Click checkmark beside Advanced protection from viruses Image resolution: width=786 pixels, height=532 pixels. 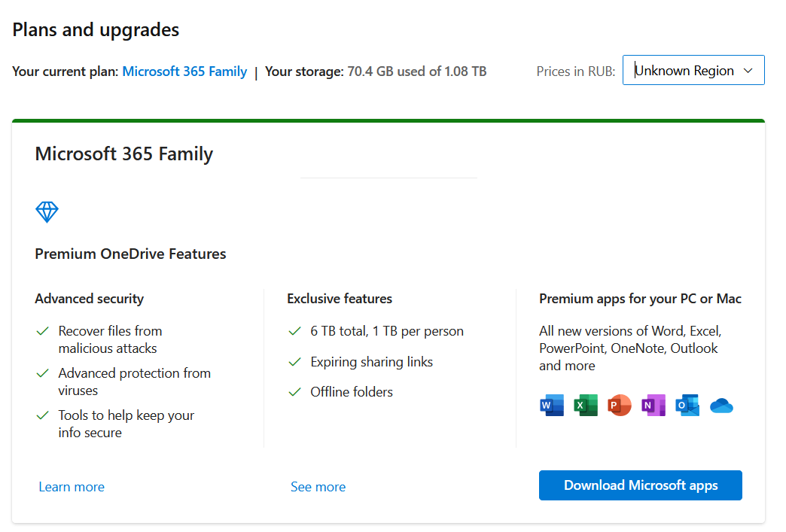[x=43, y=373]
